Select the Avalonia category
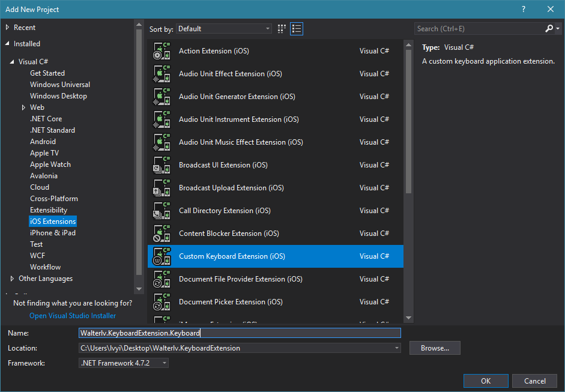565x392 pixels. click(x=44, y=176)
